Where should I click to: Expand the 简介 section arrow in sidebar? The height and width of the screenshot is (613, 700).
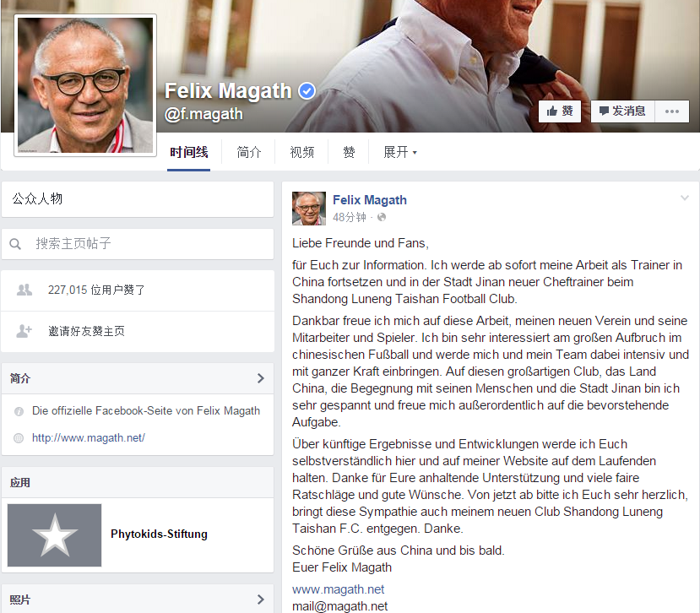261,378
